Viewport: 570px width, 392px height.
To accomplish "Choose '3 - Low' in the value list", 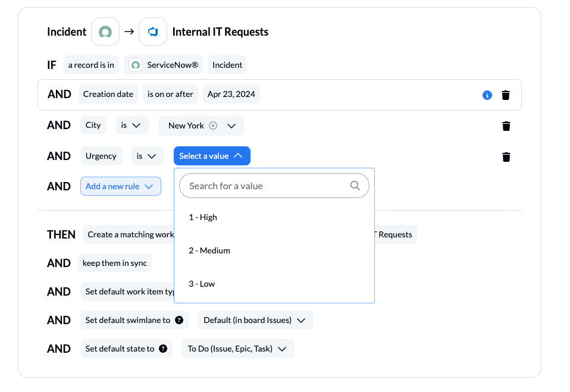I will (x=202, y=283).
